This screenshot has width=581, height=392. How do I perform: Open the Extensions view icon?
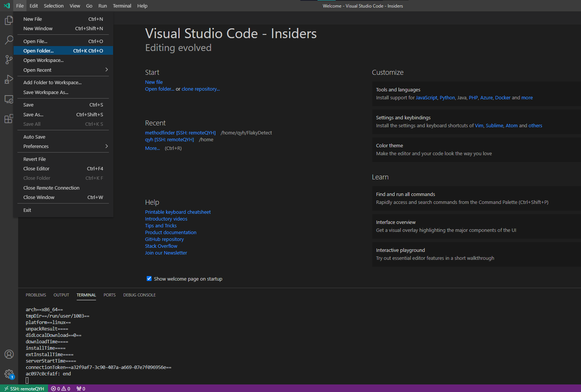pos(9,119)
